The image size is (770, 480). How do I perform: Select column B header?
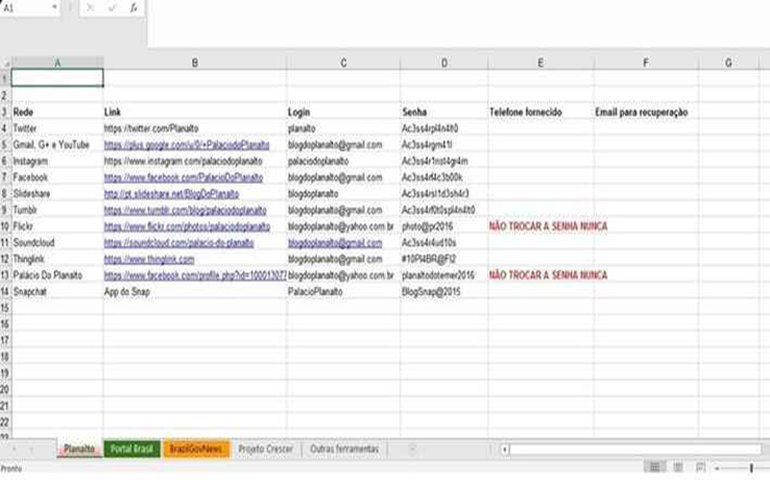(195, 63)
